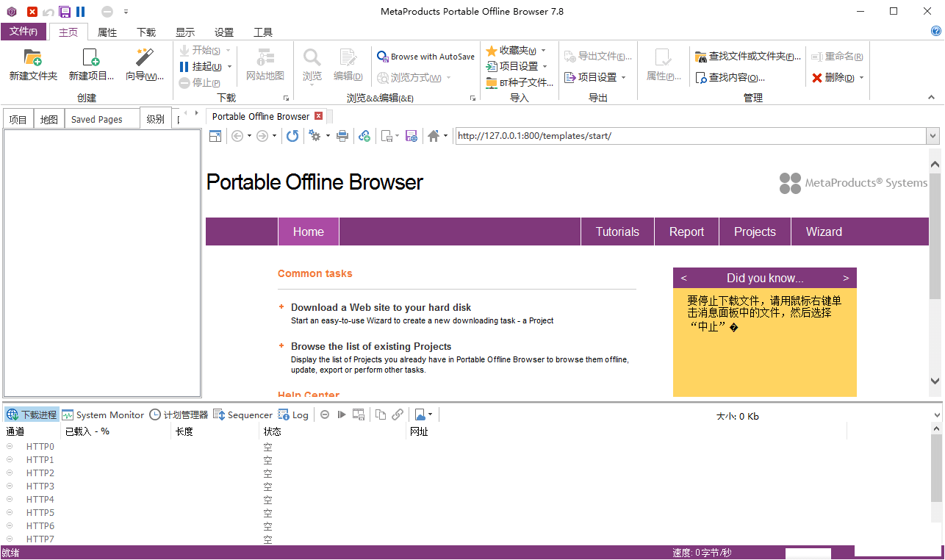Click 查找内容 search contents icon
This screenshot has height=560, width=945.
click(701, 77)
